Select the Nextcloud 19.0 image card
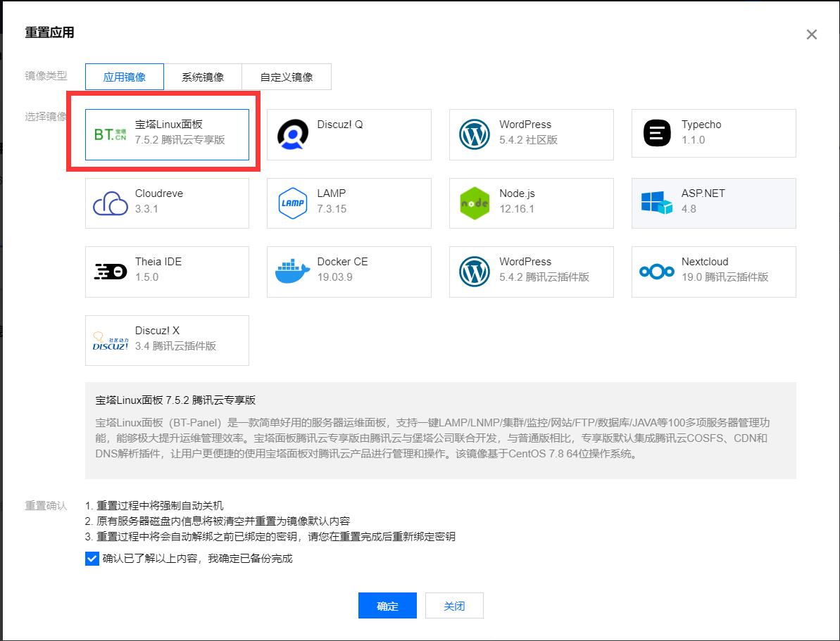 click(x=713, y=272)
